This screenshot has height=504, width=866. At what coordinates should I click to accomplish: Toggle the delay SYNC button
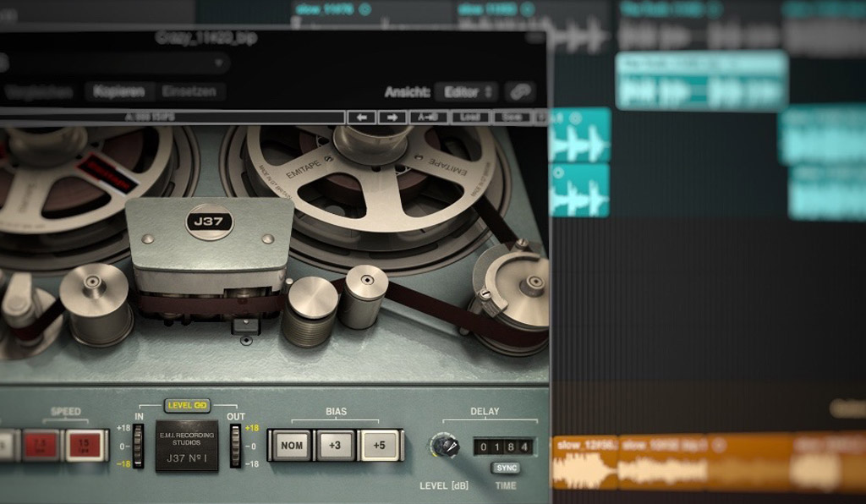(x=506, y=468)
